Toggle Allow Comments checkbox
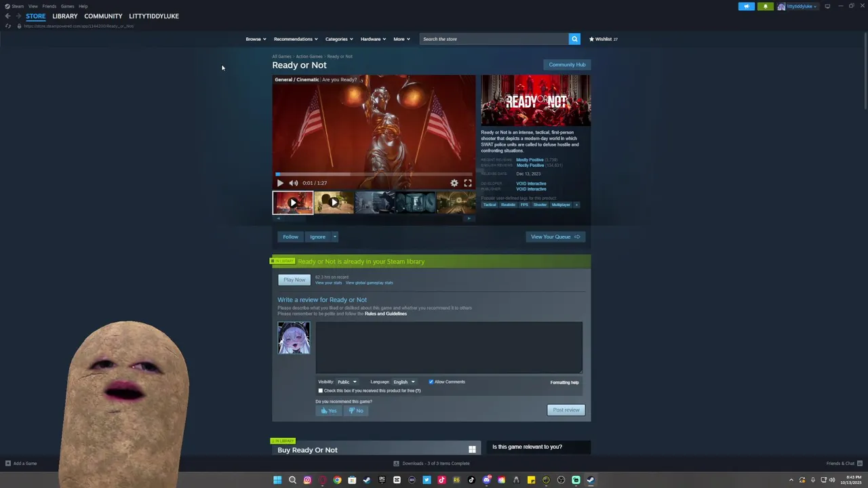 431,382
